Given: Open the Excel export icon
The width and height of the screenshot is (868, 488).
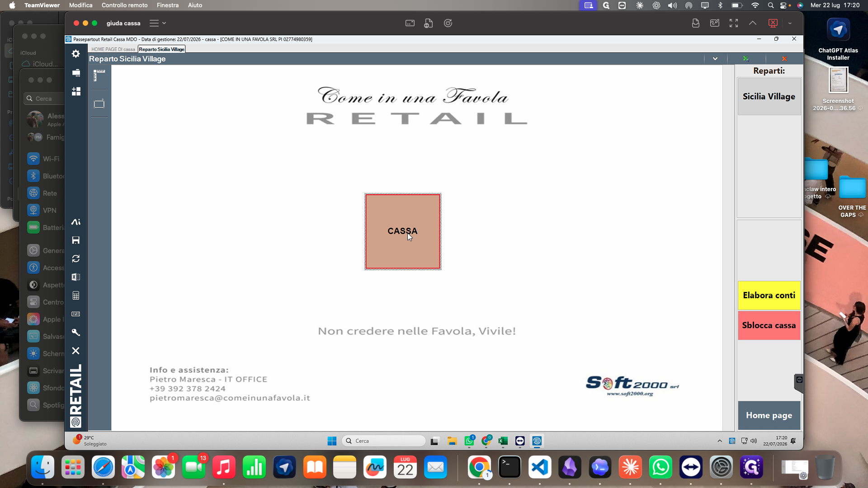Looking at the screenshot, I should (x=76, y=277).
